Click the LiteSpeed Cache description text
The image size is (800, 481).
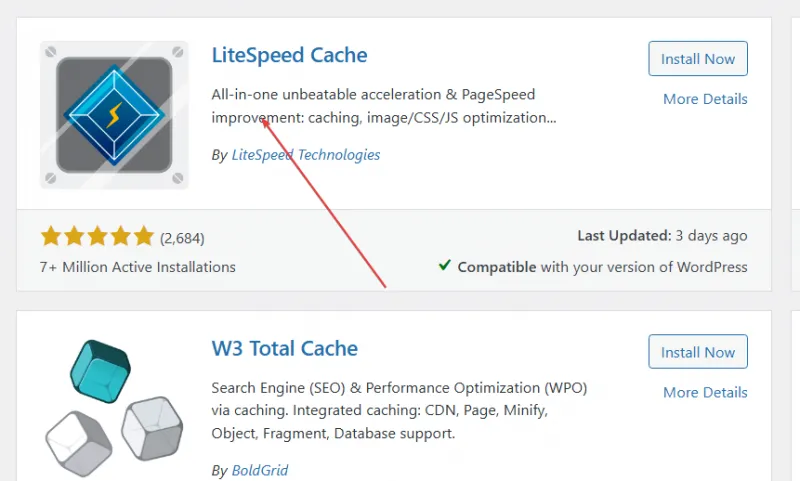click(384, 106)
